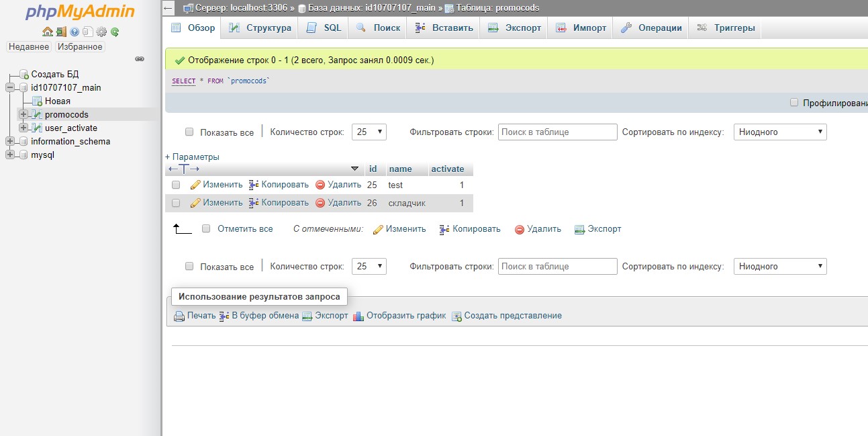The image size is (868, 436).
Task: Expand the information_schema database node
Action: pos(10,142)
